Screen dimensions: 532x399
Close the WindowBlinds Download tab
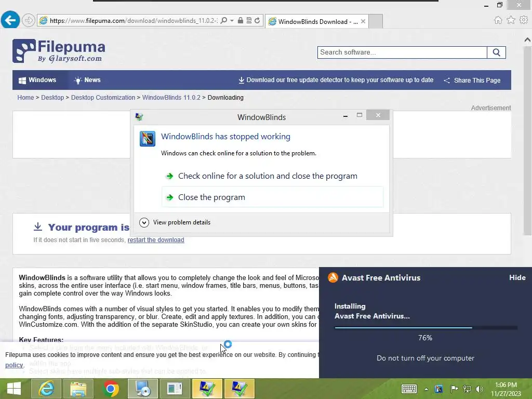[x=363, y=21]
